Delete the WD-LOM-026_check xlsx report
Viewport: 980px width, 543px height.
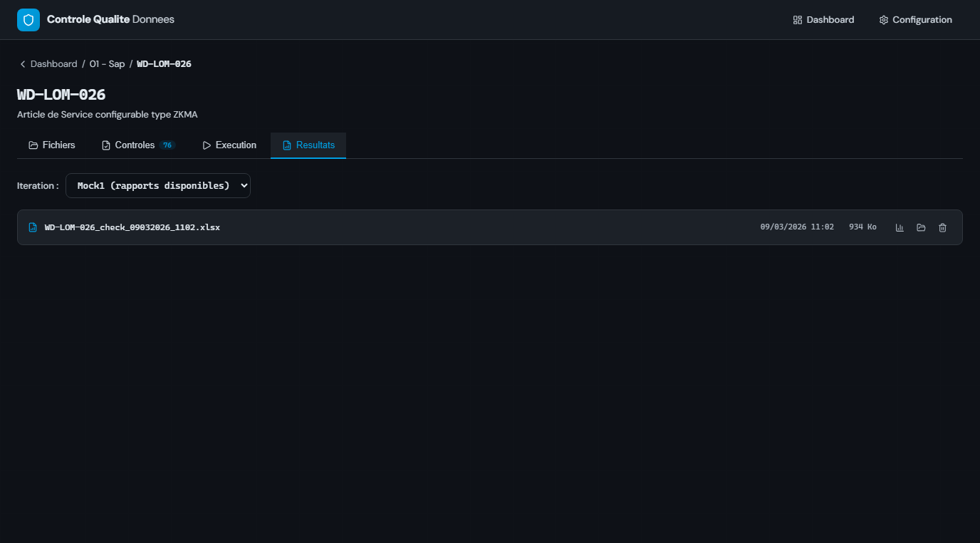point(942,227)
